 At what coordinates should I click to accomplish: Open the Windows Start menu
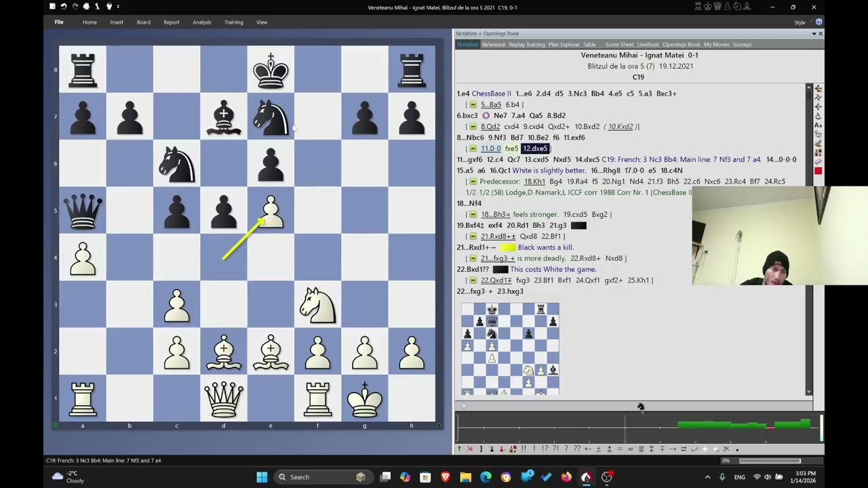[x=262, y=477]
